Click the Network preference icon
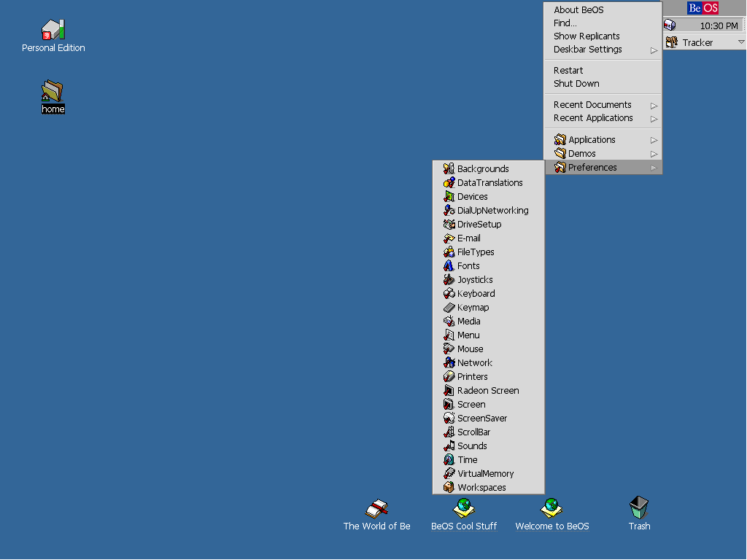The height and width of the screenshot is (560, 747). click(449, 362)
